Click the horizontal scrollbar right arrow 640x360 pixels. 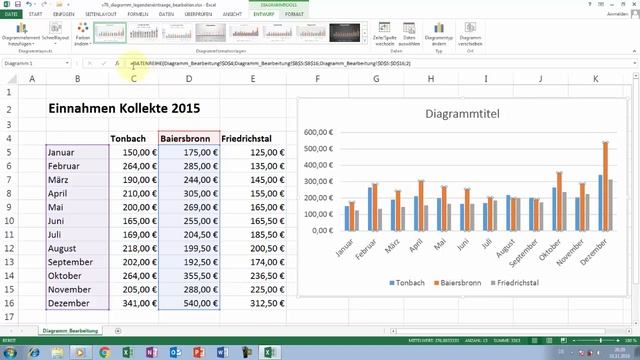pyautogui.click(x=629, y=331)
